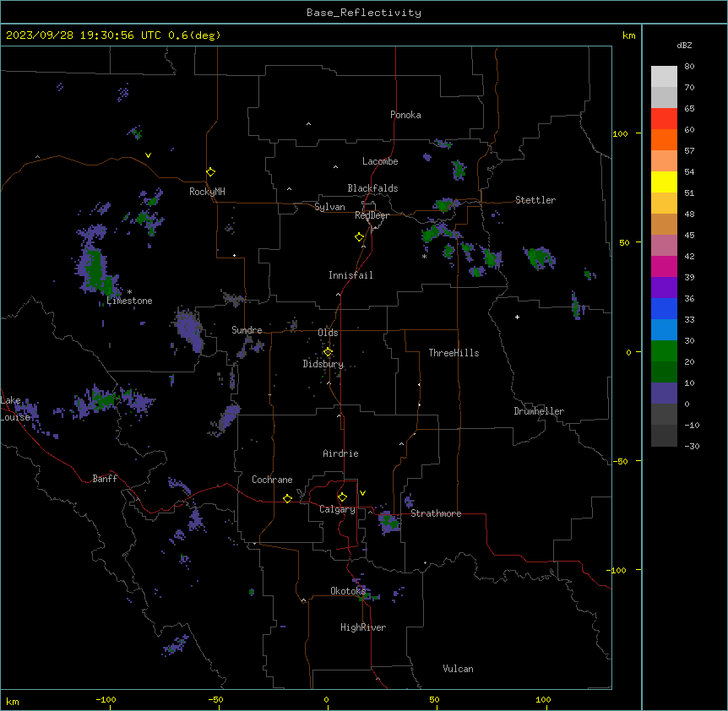Click the Sylvan label
The image size is (728, 711).
coord(329,207)
